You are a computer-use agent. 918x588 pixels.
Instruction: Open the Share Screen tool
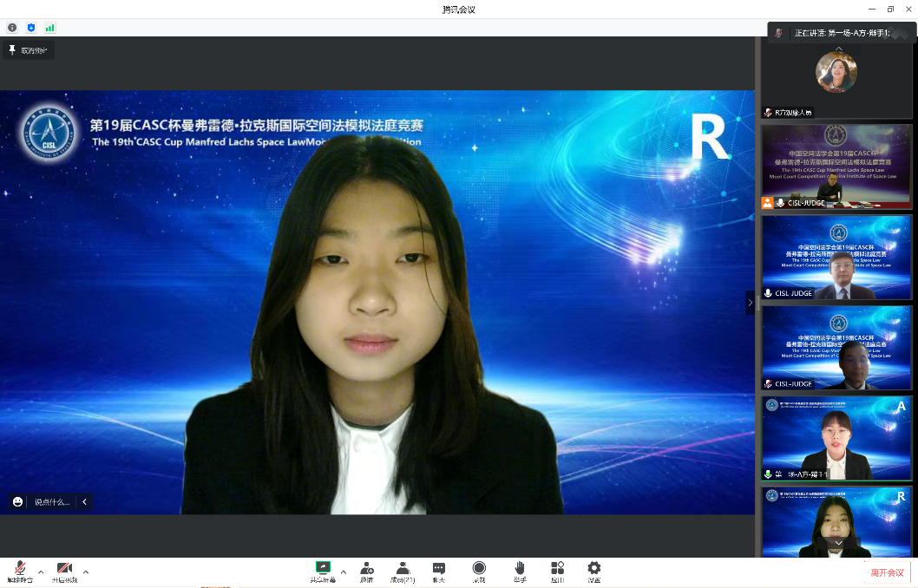click(x=323, y=570)
